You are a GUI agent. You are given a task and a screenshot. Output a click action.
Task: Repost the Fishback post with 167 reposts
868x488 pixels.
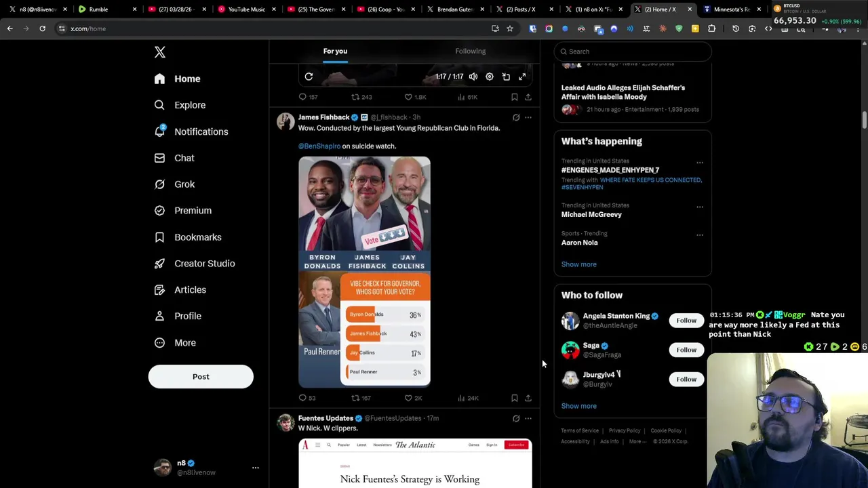tap(361, 398)
